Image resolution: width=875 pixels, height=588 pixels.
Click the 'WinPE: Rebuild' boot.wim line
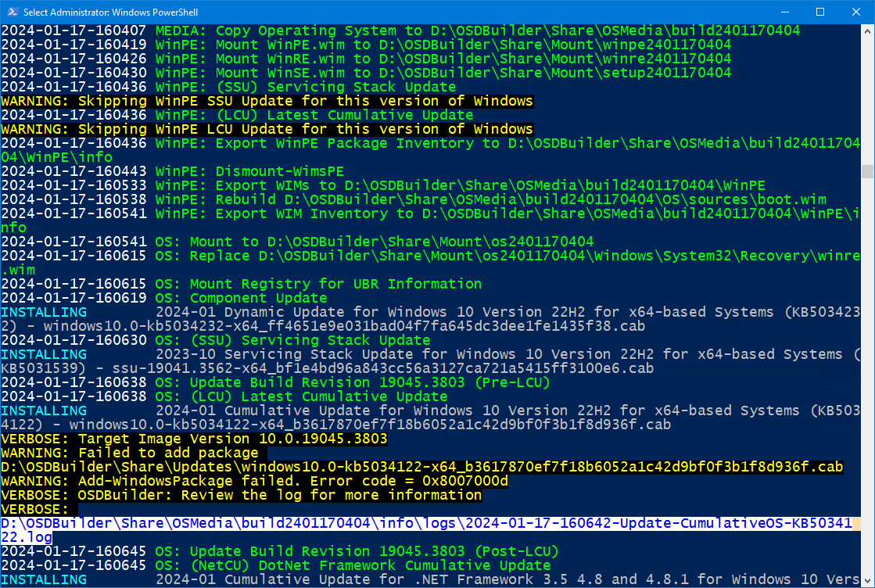pos(414,199)
